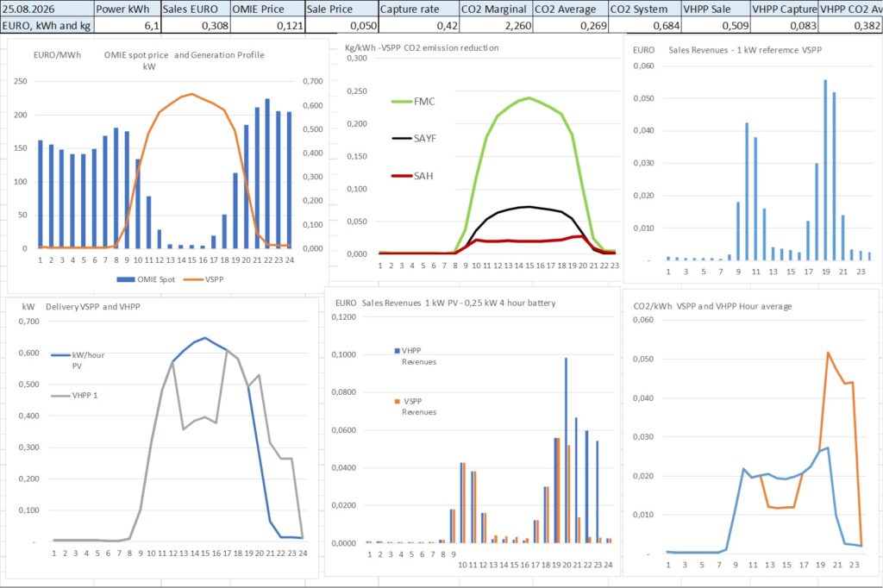Select the green FMC legend entry
Screen dimensions: 883x588
(413, 102)
